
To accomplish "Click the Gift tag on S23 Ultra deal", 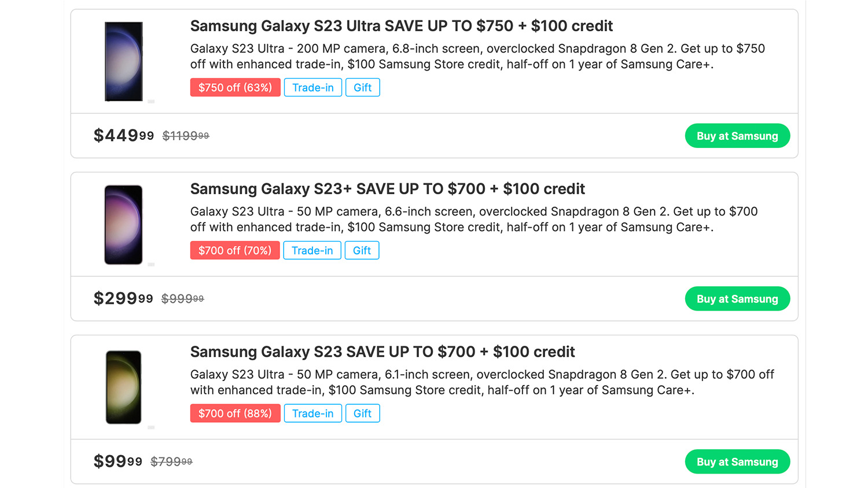I will (x=362, y=87).
